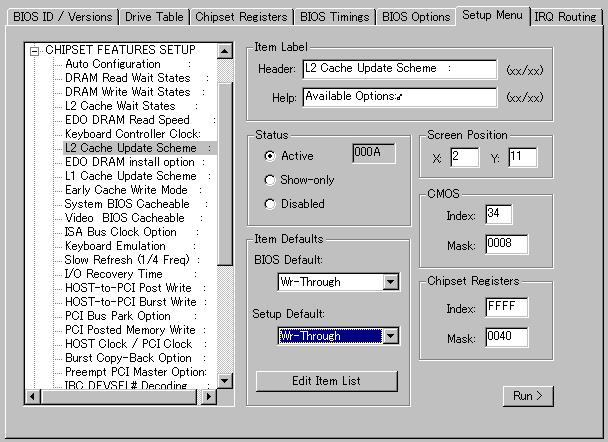This screenshot has height=442, width=608.
Task: Choose the Show-only status option
Action: coord(270,180)
